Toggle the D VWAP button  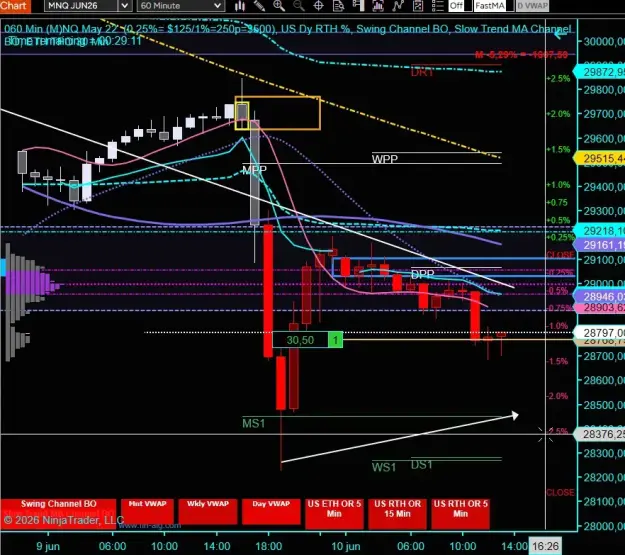(x=533, y=6)
